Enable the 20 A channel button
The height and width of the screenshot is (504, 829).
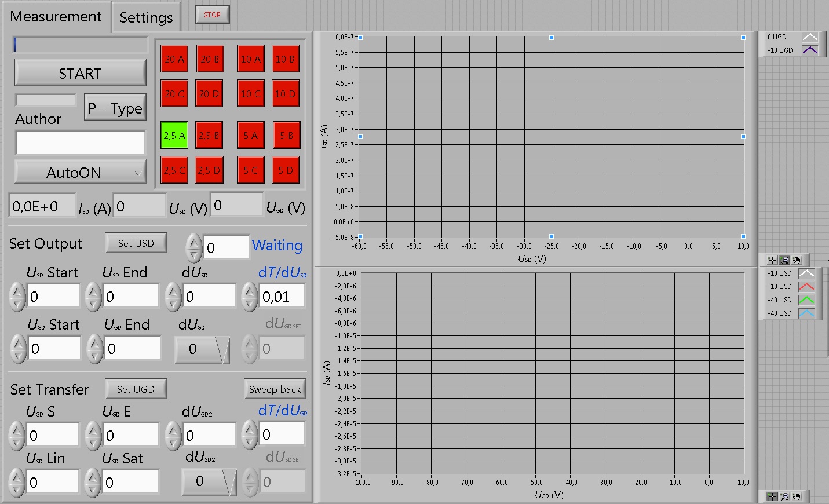pyautogui.click(x=174, y=59)
